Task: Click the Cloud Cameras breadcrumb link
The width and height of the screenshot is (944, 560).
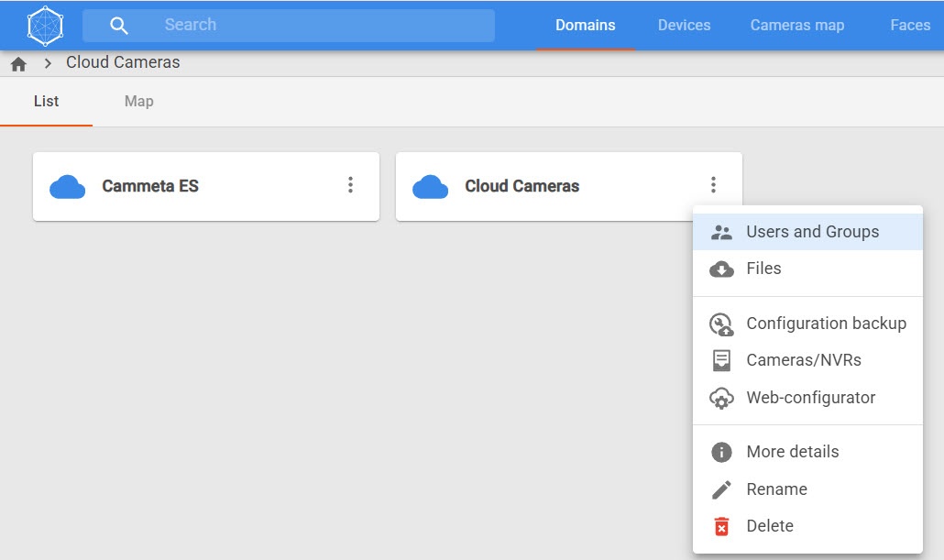Action: pyautogui.click(x=123, y=63)
